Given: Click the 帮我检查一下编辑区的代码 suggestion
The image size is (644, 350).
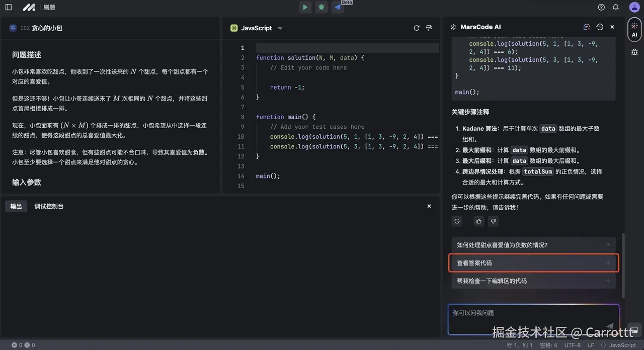Looking at the screenshot, I should pyautogui.click(x=533, y=281).
